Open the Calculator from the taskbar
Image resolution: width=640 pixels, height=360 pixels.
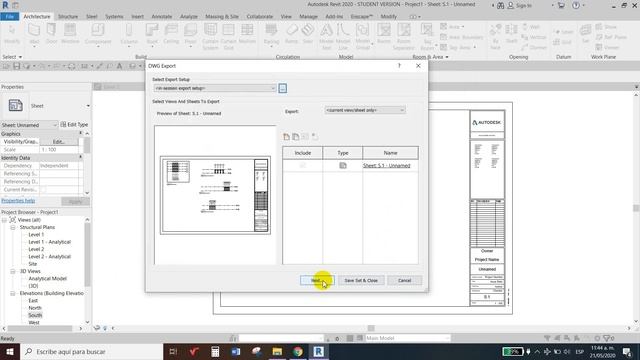[x=215, y=351]
